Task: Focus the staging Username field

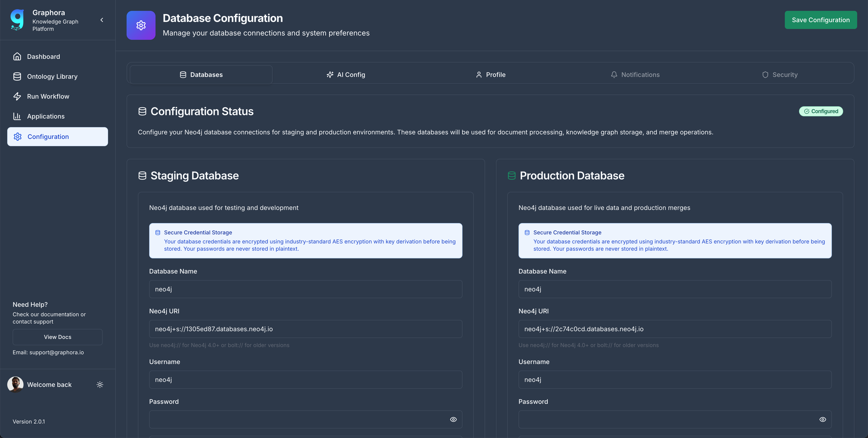Action: 306,380
